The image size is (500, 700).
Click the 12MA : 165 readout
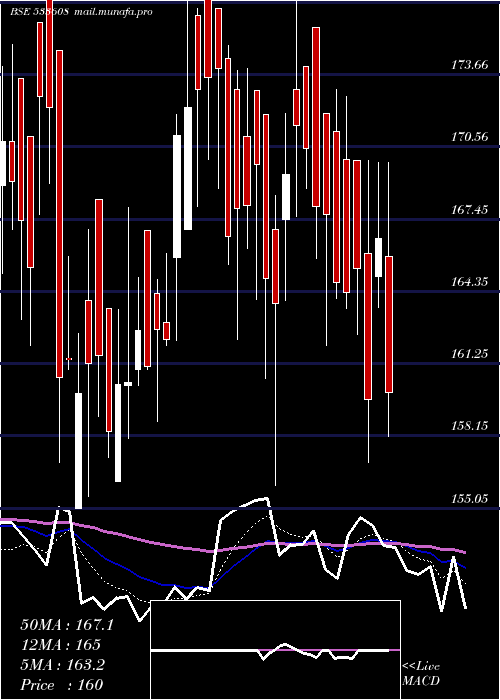[x=60, y=645]
